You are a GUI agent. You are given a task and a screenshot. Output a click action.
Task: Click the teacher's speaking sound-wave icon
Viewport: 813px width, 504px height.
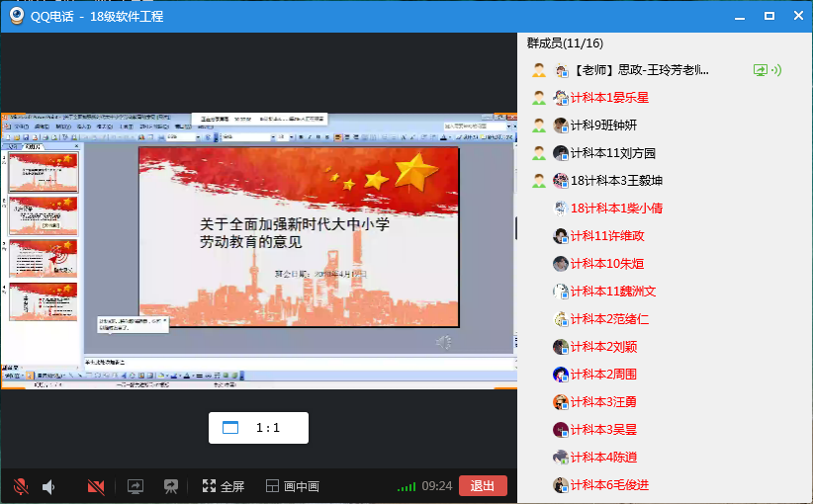point(776,70)
